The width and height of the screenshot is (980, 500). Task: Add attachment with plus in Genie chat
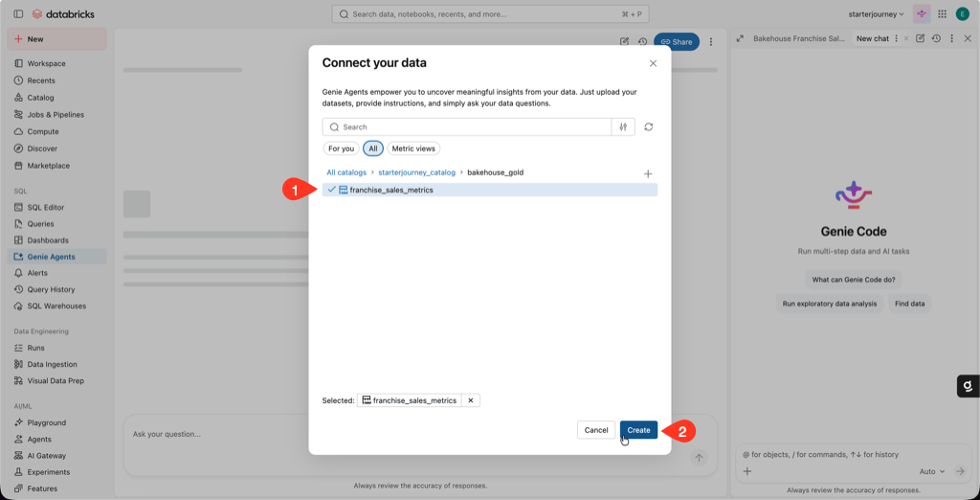click(746, 471)
